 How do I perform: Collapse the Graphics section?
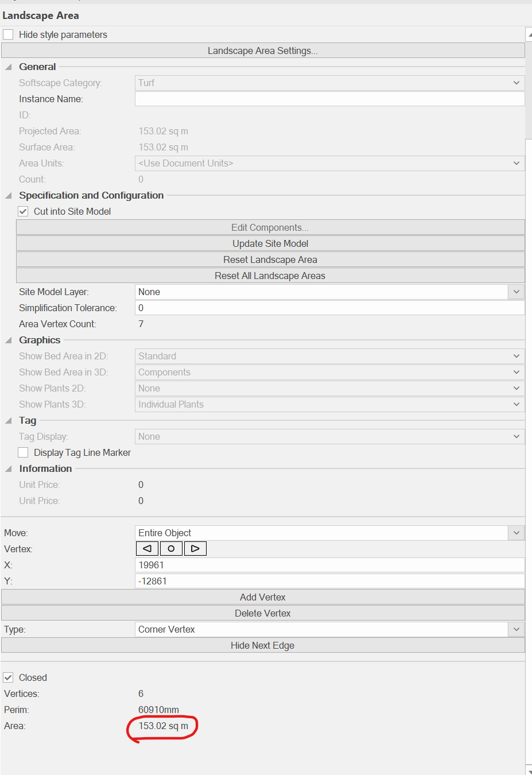pyautogui.click(x=8, y=340)
